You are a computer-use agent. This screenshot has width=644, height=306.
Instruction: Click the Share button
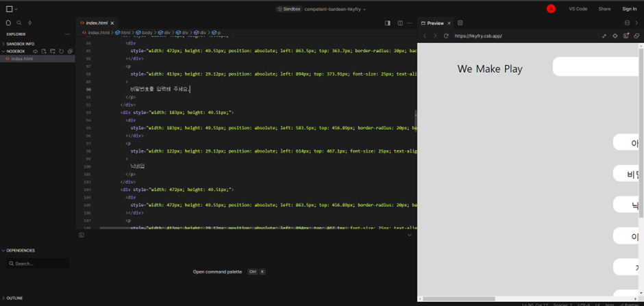(604, 9)
